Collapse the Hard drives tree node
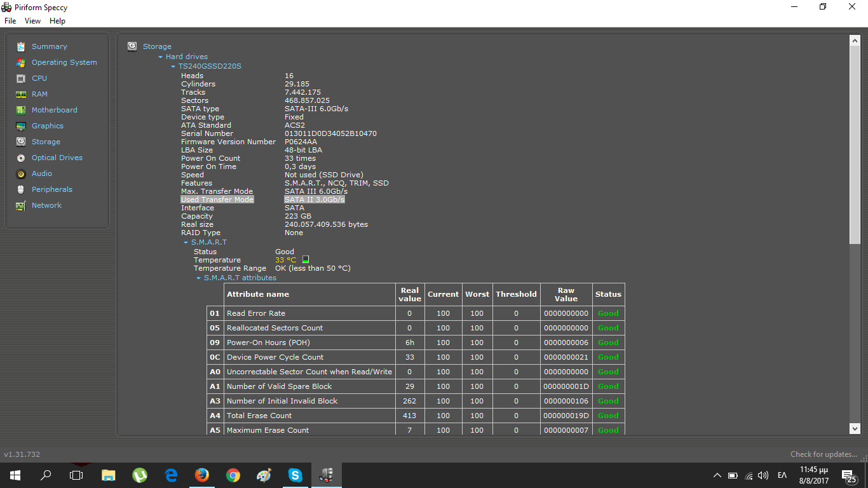This screenshot has height=488, width=868. pos(161,57)
